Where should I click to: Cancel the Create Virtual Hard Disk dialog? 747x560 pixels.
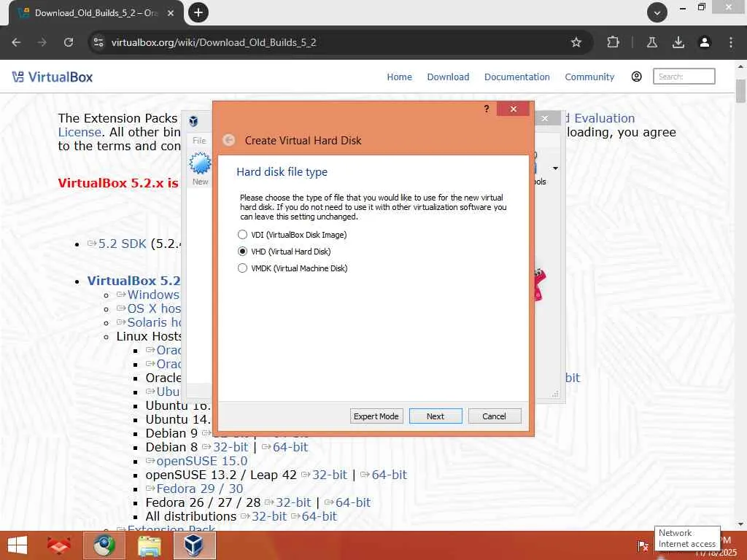(x=495, y=416)
